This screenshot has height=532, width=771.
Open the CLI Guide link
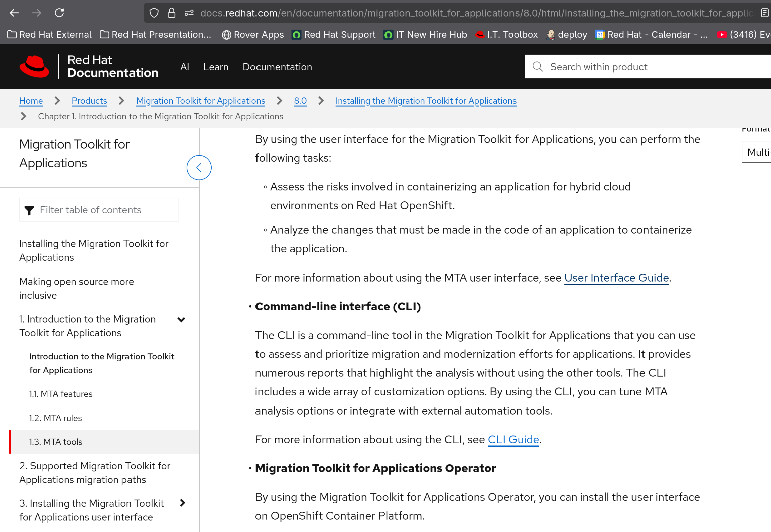513,440
